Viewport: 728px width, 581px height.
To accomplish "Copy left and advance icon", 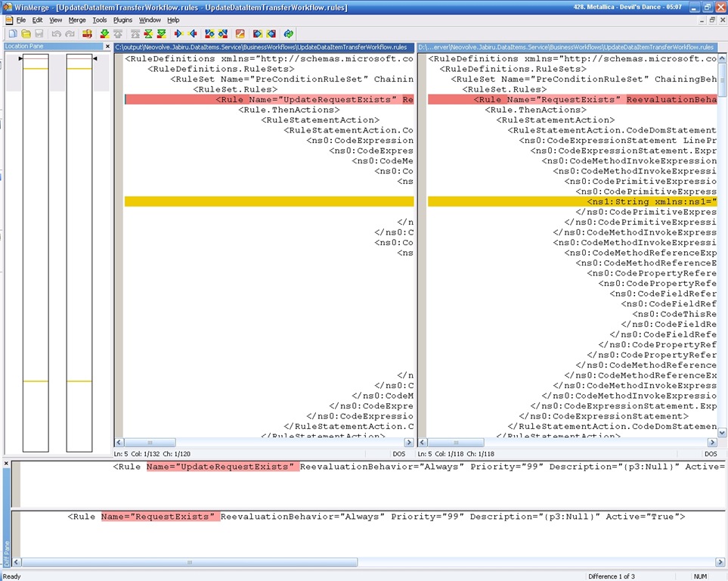I will [223, 33].
